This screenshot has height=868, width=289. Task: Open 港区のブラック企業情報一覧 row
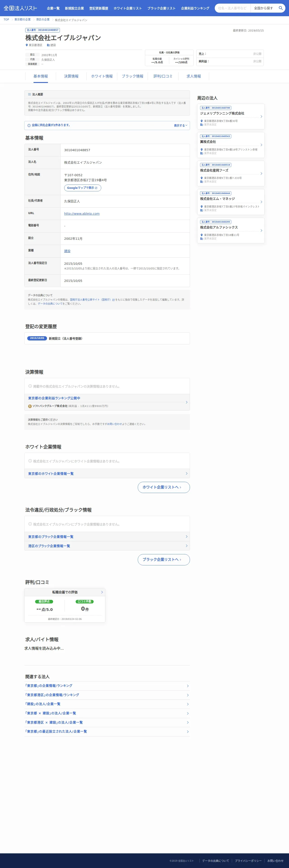(x=107, y=546)
